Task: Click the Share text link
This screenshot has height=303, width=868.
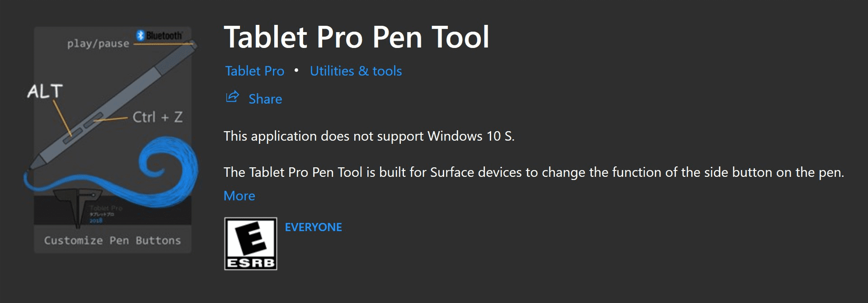Action: pyautogui.click(x=265, y=99)
